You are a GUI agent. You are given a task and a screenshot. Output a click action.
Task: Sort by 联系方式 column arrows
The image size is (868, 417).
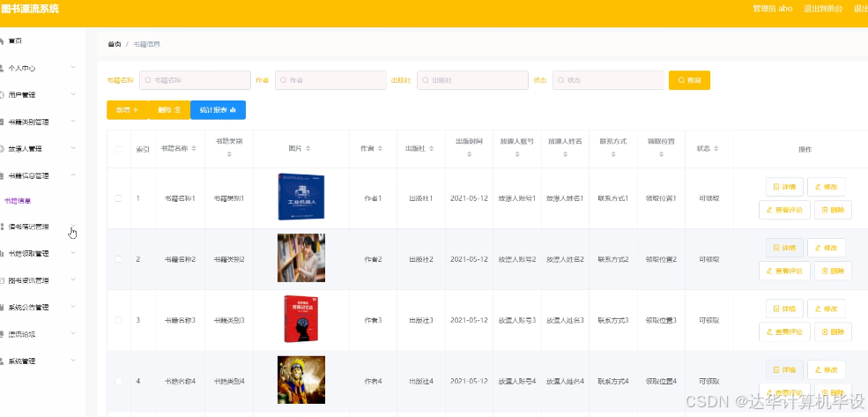(x=613, y=154)
